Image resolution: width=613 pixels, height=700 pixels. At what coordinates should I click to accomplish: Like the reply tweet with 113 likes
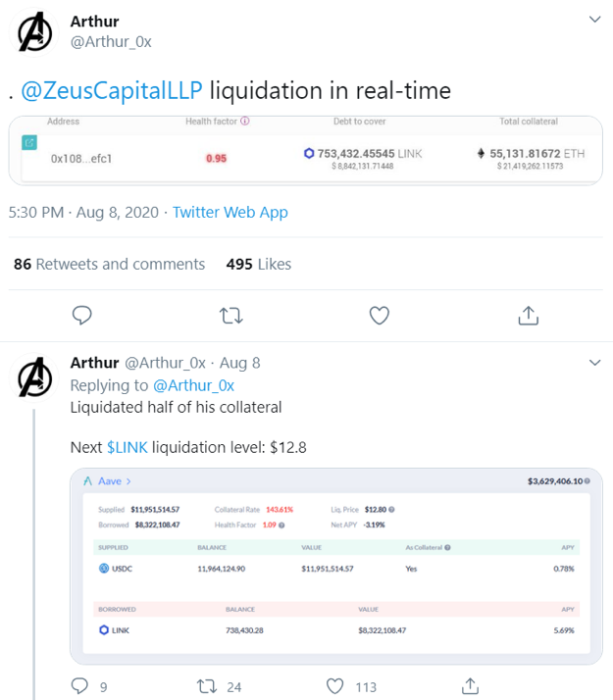click(334, 686)
